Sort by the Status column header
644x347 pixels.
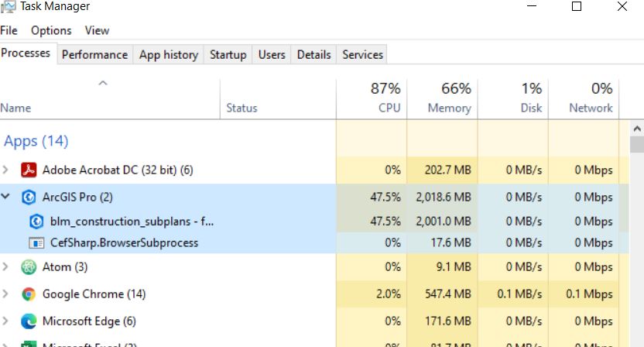(x=278, y=98)
